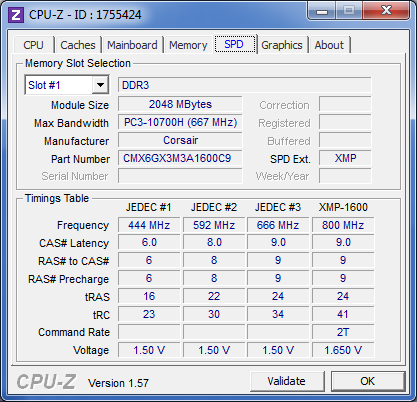The width and height of the screenshot is (417, 402).
Task: Click the empty Week/Year field
Action: point(345,176)
